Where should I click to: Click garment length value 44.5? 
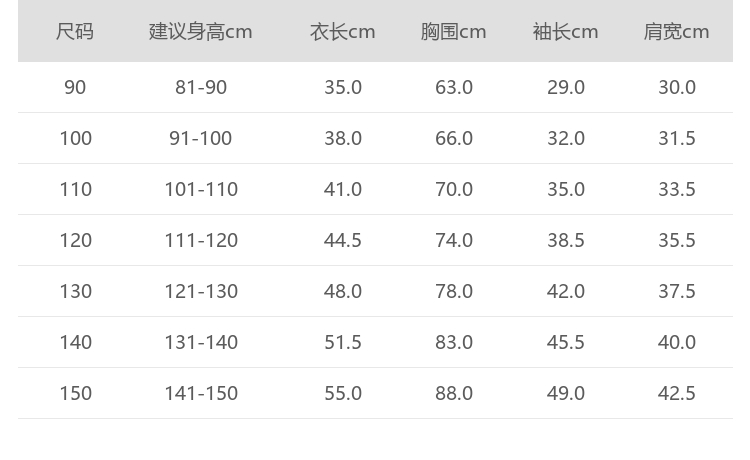343,241
